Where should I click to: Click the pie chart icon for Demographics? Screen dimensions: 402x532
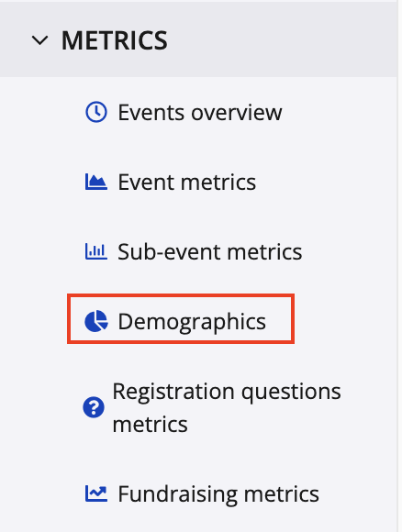pos(96,321)
